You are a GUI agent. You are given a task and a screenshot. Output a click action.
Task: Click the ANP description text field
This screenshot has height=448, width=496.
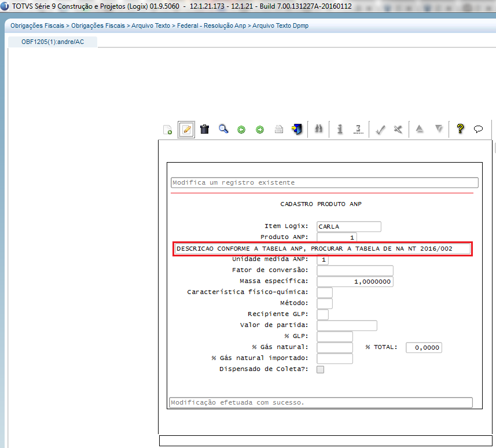(x=322, y=249)
